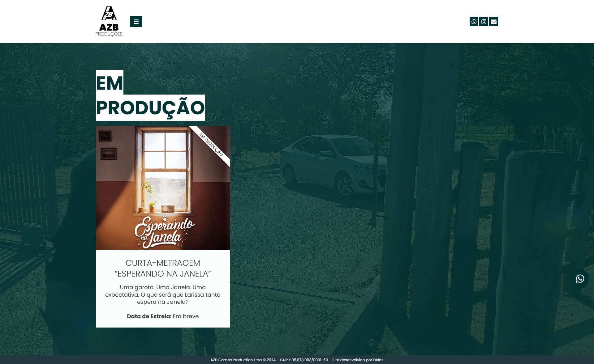Click the diagonal EM PRODUÇÃO ribbon

(211, 145)
